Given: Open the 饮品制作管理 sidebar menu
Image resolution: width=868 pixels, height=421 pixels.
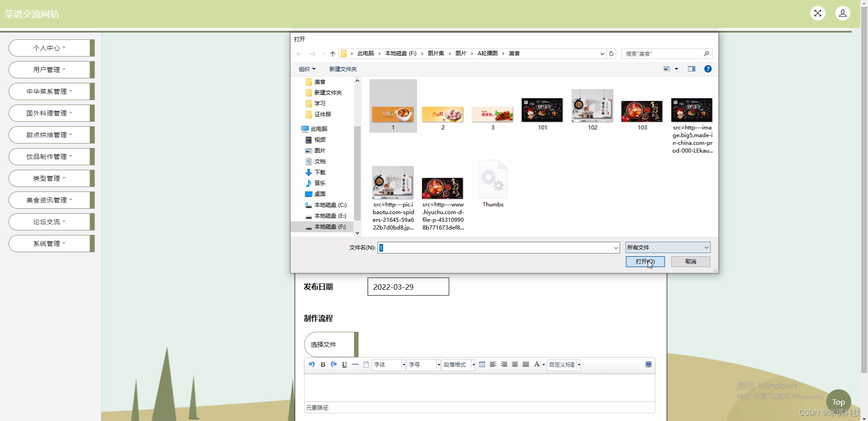Looking at the screenshot, I should 52,157.
